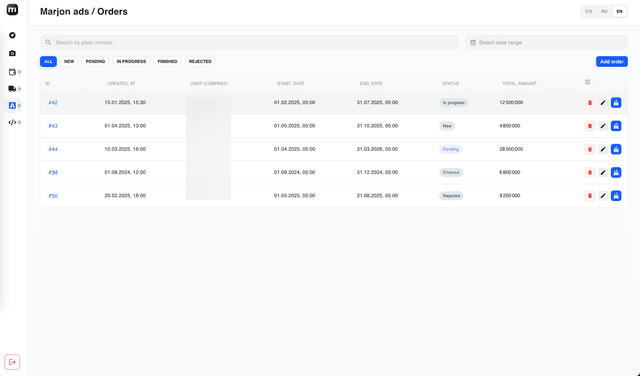Delete order #38
The height and width of the screenshot is (376, 640).
[x=590, y=172]
